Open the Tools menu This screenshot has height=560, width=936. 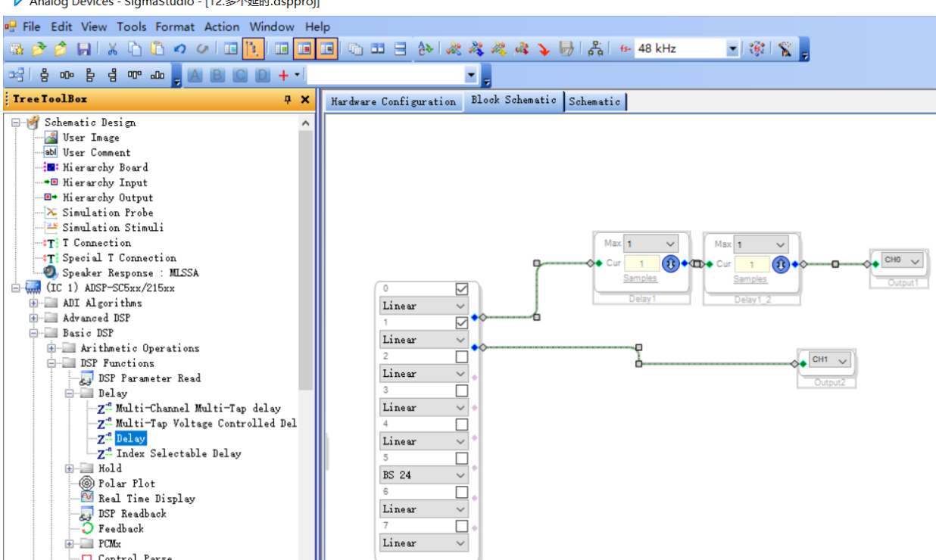coord(132,26)
